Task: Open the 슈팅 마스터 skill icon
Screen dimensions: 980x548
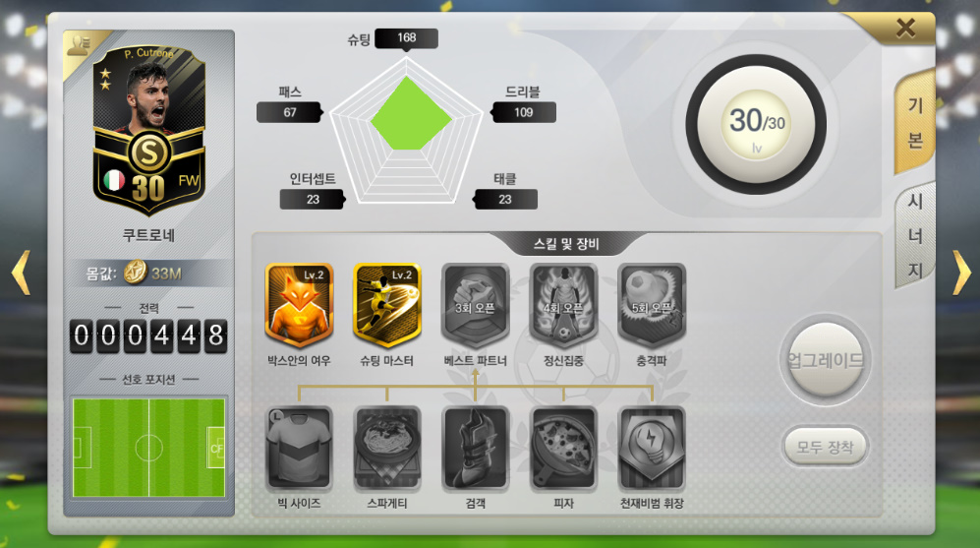Action: [x=387, y=305]
